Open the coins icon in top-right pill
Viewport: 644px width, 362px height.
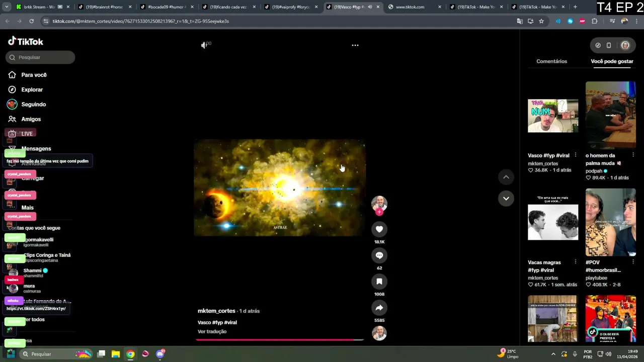tap(598, 45)
